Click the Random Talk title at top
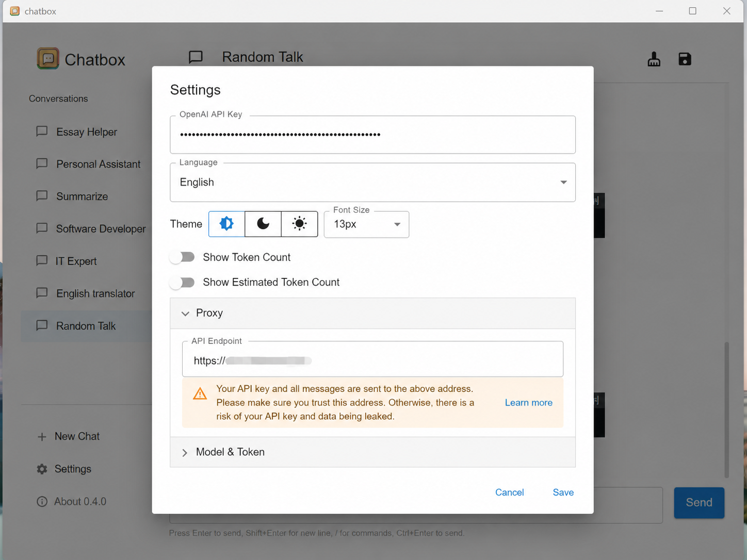 [x=263, y=57]
